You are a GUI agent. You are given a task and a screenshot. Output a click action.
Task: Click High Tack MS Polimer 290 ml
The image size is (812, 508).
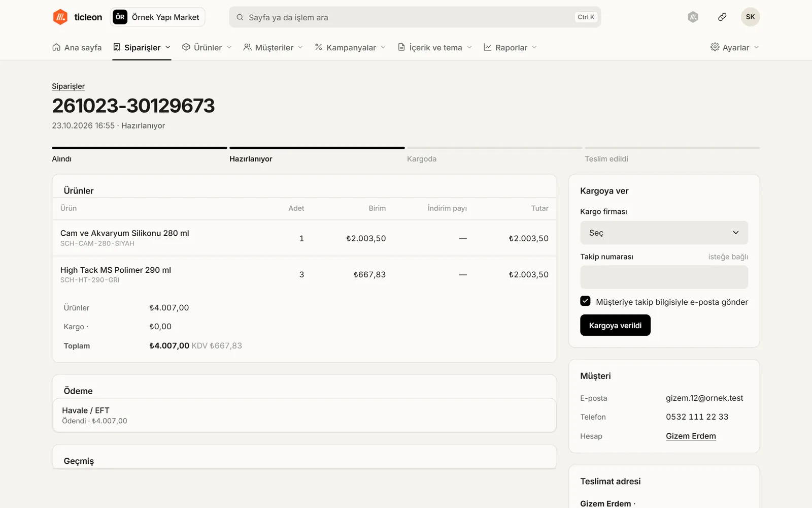[116, 270]
